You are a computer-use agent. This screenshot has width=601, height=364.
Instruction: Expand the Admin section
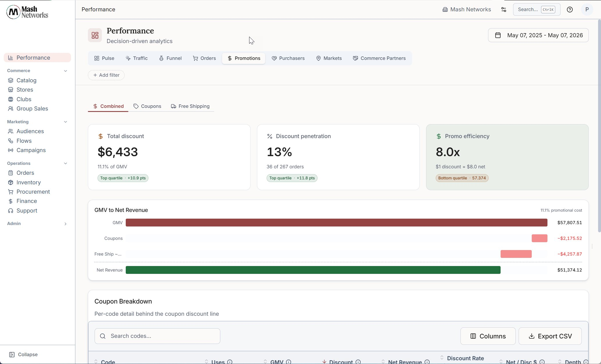[x=65, y=224]
